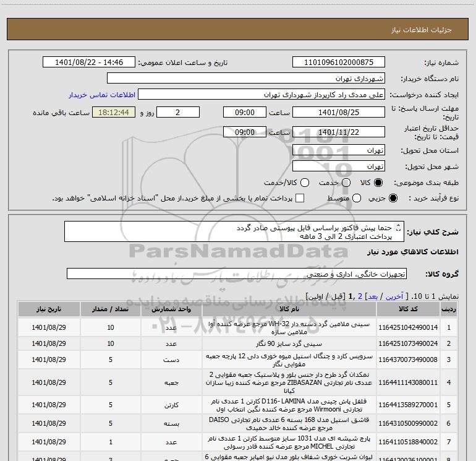The width and height of the screenshot is (476, 461).
Task: Click the نام دستگاه خریدار field
Action: (246, 79)
